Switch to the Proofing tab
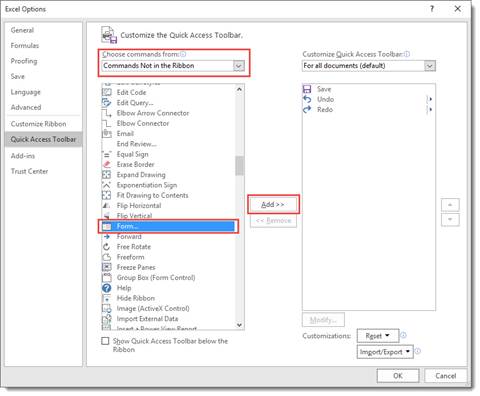The image size is (480, 396). [43, 61]
